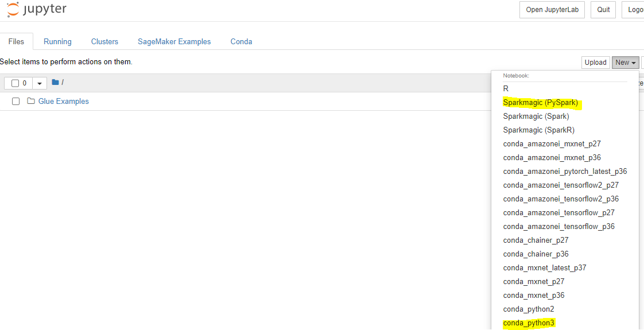Image resolution: width=644 pixels, height=330 pixels.
Task: Click the Jupyter logo
Action: pyautogui.click(x=37, y=9)
